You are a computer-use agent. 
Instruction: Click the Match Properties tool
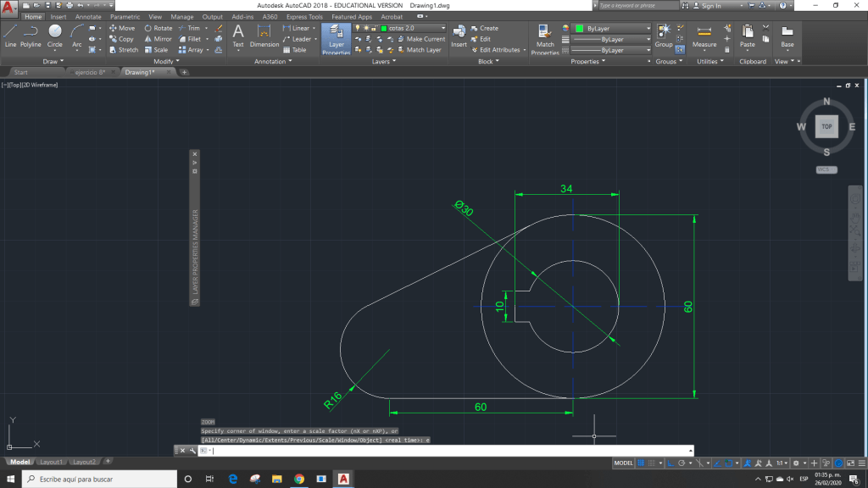pyautogui.click(x=545, y=38)
